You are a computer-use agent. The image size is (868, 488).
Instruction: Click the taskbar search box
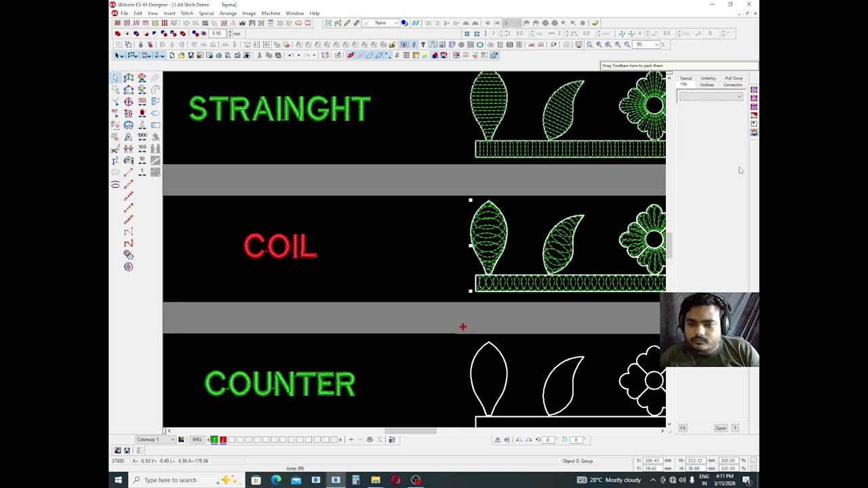186,480
